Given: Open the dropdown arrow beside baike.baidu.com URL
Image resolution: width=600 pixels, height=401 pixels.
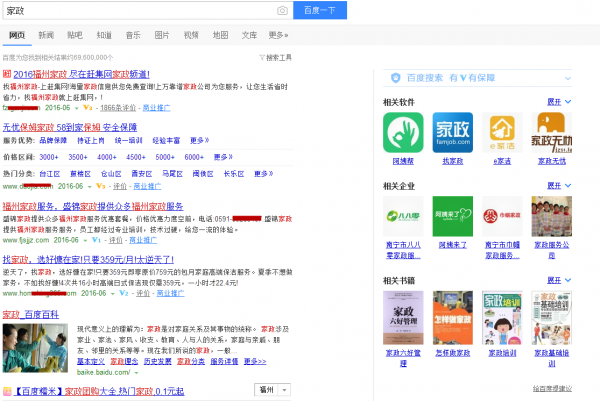Looking at the screenshot, I should pyautogui.click(x=136, y=372).
